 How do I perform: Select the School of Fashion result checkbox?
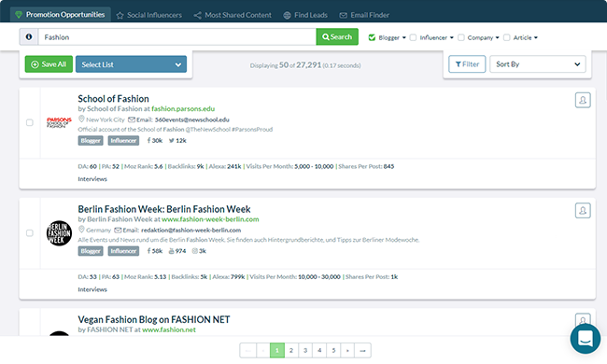point(30,122)
